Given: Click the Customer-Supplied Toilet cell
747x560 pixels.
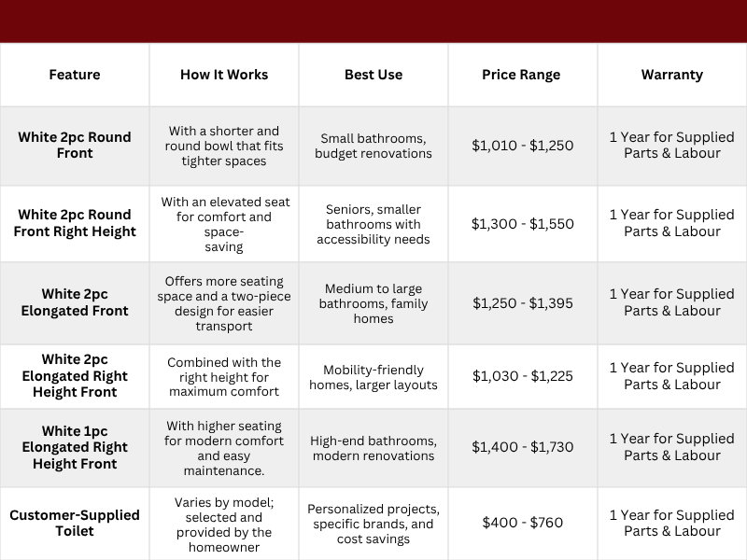Looking at the screenshot, I should pos(75,523).
